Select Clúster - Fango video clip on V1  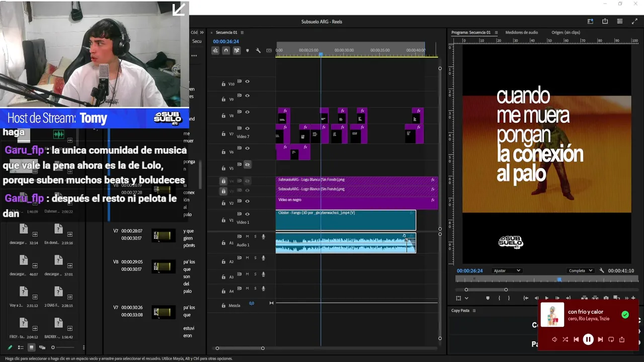pos(346,220)
